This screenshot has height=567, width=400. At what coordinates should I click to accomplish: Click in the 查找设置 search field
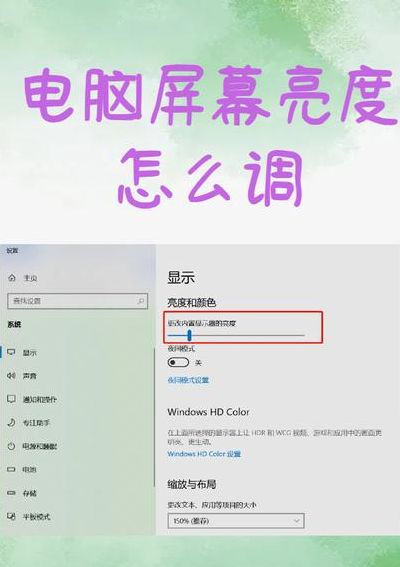77,301
